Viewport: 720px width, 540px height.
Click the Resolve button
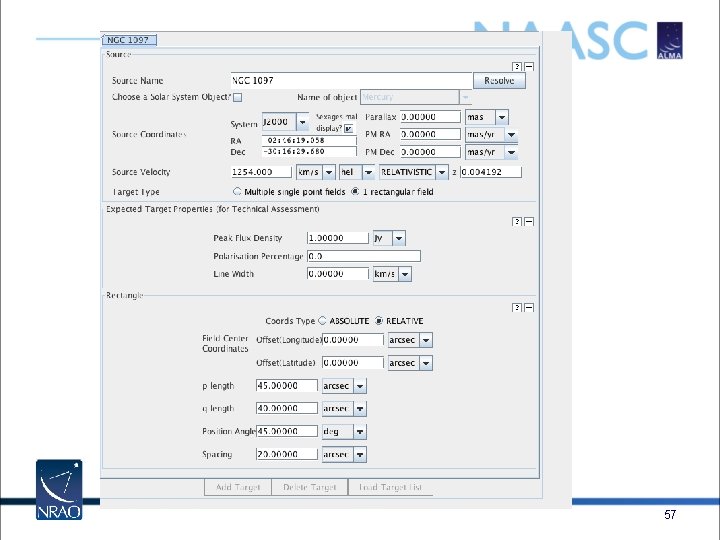click(x=499, y=81)
